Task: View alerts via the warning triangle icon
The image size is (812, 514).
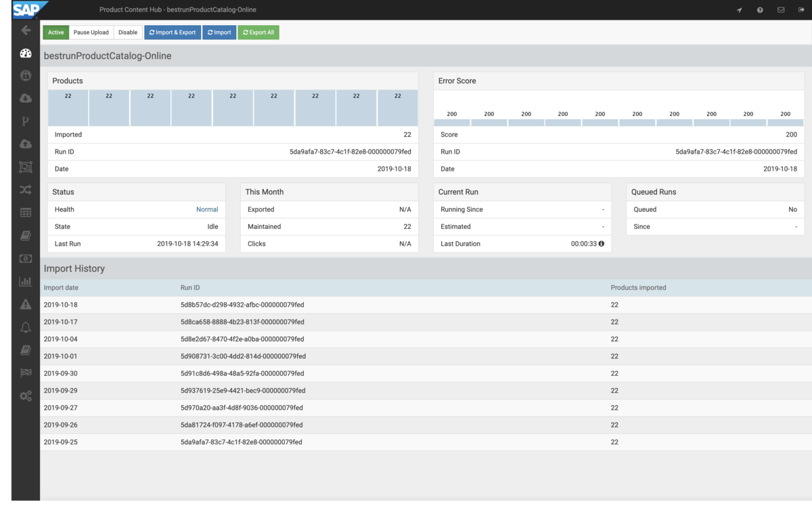Action: (x=25, y=303)
